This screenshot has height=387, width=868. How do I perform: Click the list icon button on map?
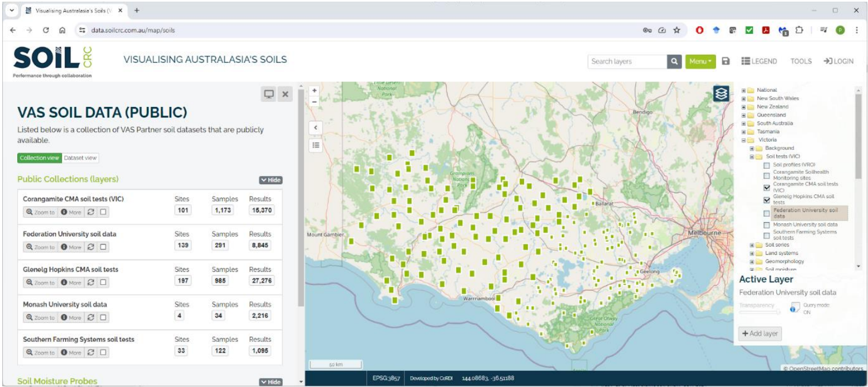click(x=315, y=145)
